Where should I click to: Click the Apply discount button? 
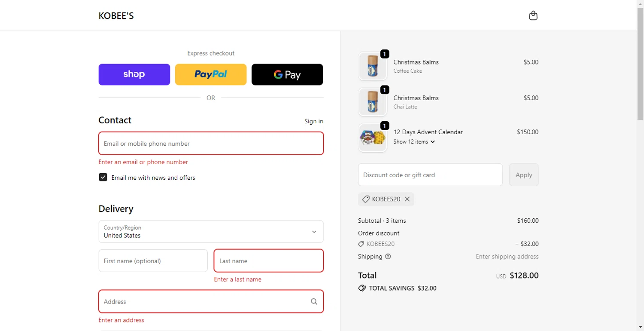coord(524,175)
